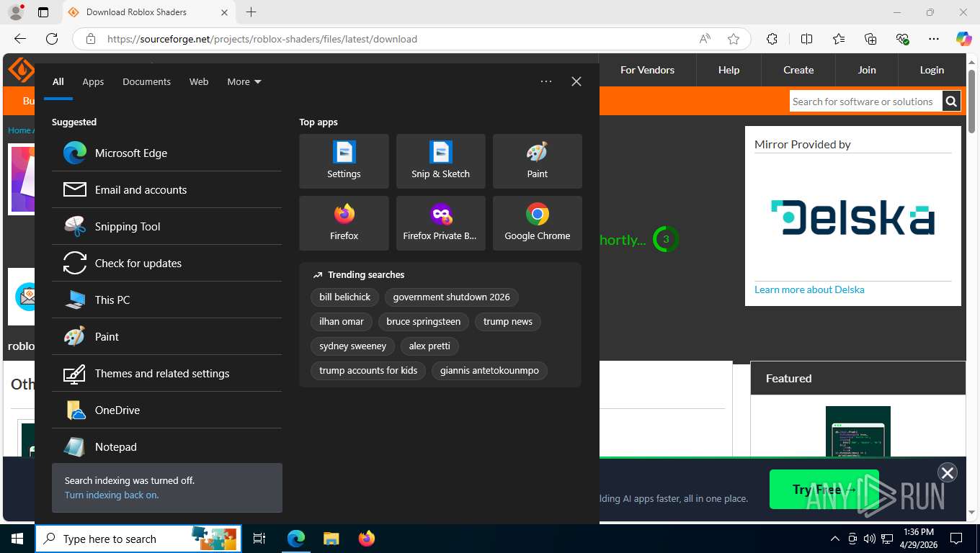The width and height of the screenshot is (980, 553).
Task: Switch to the Documents search tab
Action: coord(146,81)
